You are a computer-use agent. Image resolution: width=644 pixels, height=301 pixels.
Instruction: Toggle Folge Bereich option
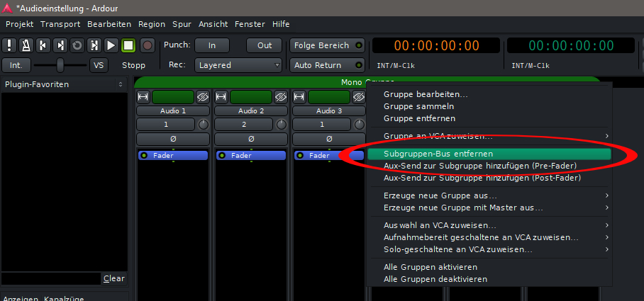pos(328,45)
